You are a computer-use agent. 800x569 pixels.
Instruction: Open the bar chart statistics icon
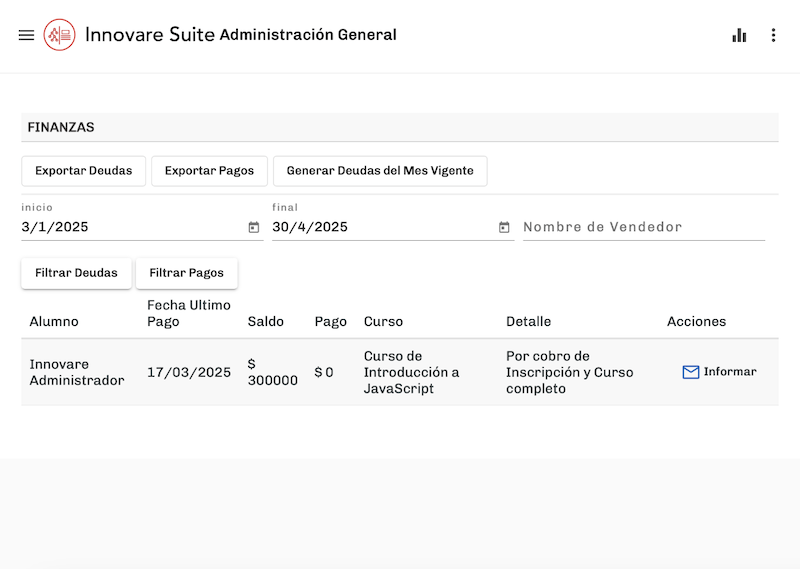click(739, 35)
